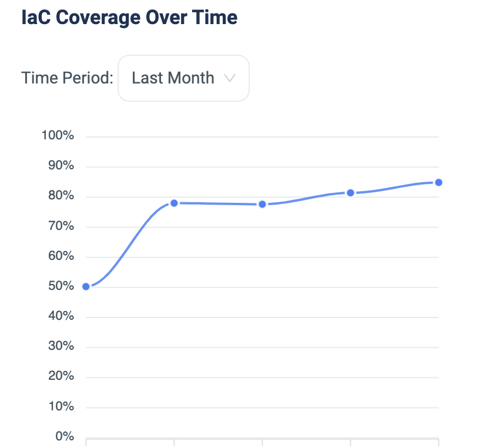Click the 60% y-axis label
Screen dimensions: 483x448
click(x=61, y=256)
